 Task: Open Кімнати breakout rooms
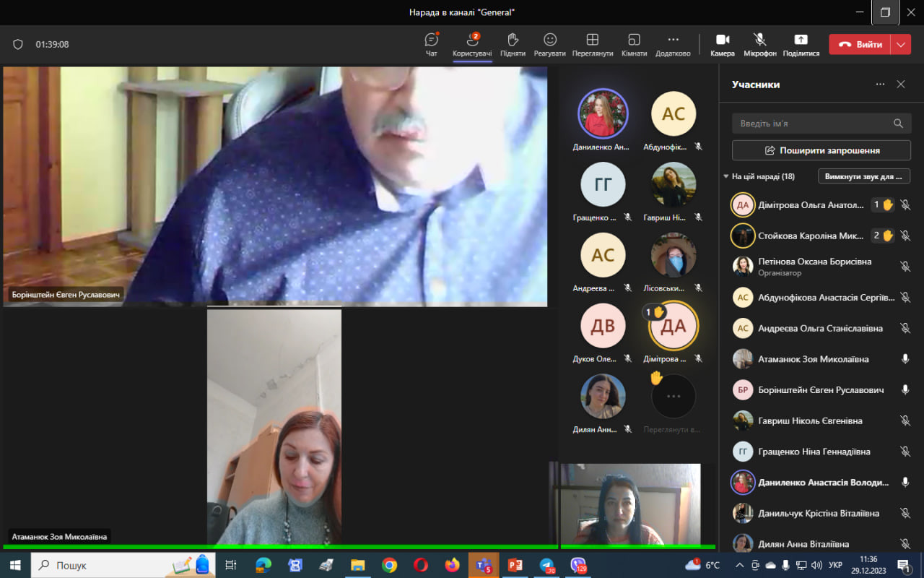pos(634,45)
